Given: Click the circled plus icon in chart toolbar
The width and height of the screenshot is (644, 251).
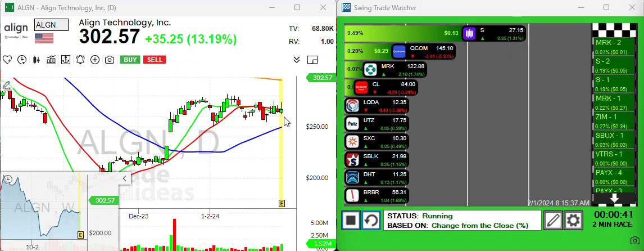Looking at the screenshot, I should click(x=95, y=60).
